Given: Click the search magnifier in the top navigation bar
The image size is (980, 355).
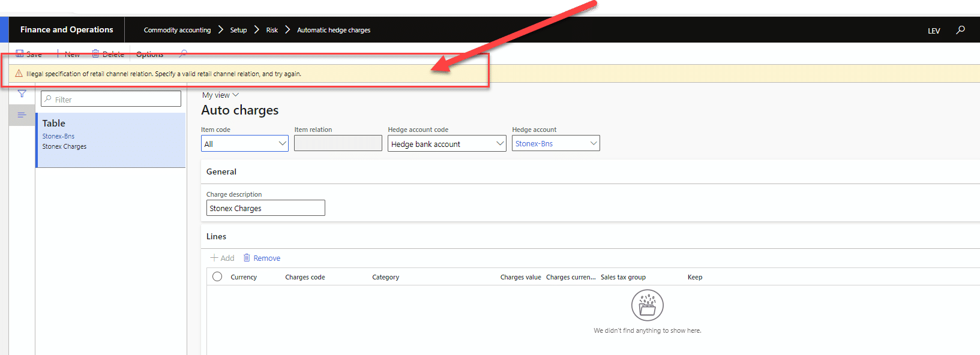Looking at the screenshot, I should 961,30.
